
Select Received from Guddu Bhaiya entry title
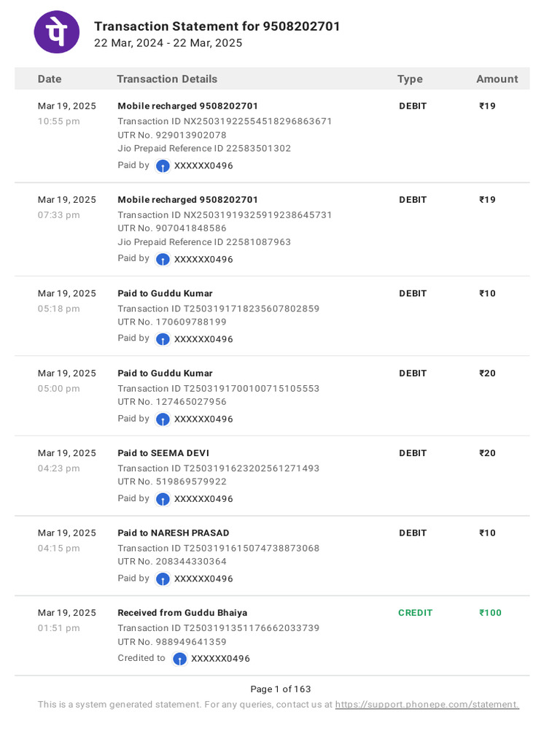click(x=182, y=613)
